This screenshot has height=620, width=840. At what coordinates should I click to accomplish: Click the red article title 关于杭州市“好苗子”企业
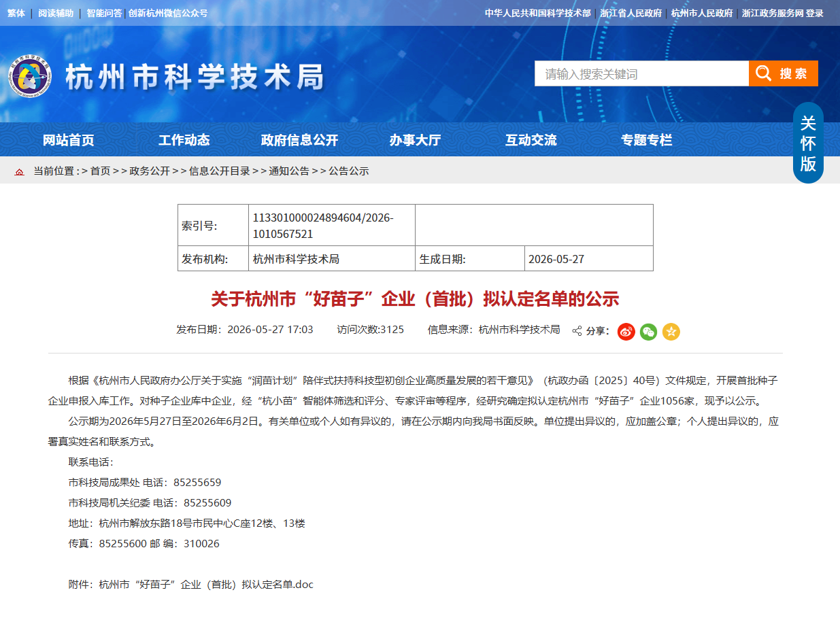pos(415,299)
